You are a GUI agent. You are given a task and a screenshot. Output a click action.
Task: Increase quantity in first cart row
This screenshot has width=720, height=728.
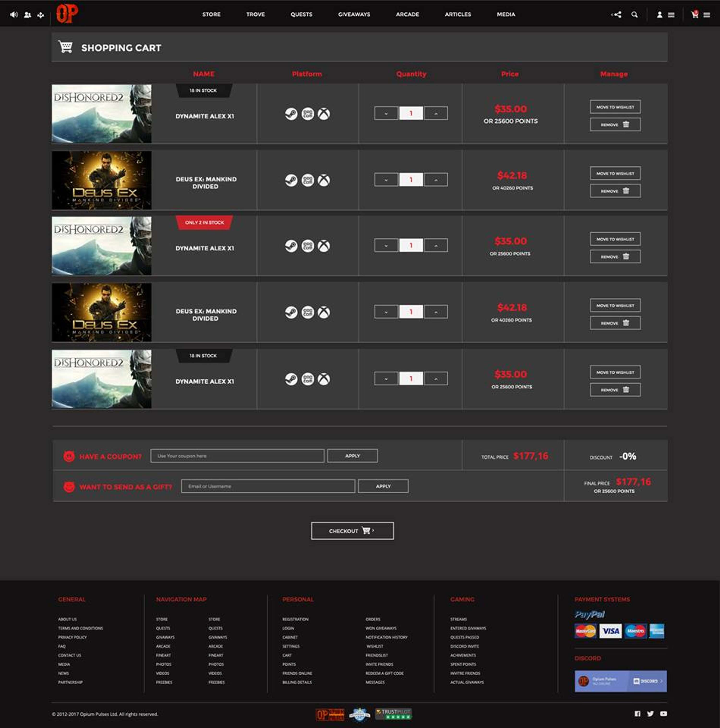(x=436, y=113)
